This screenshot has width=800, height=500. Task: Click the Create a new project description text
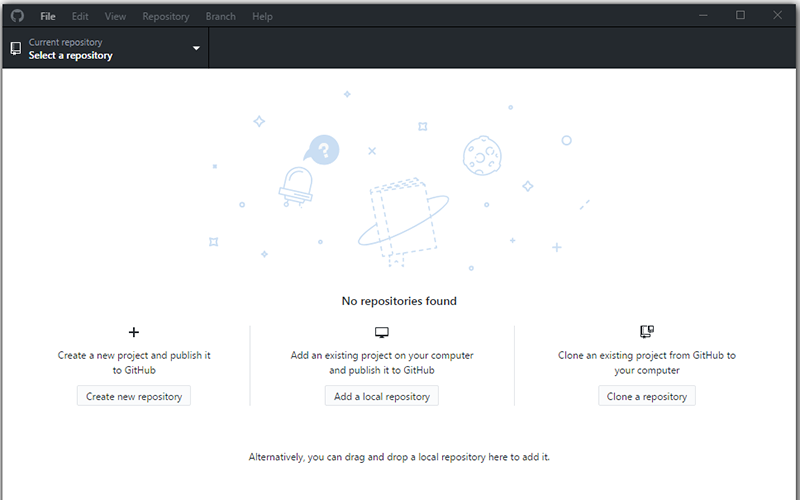[134, 363]
